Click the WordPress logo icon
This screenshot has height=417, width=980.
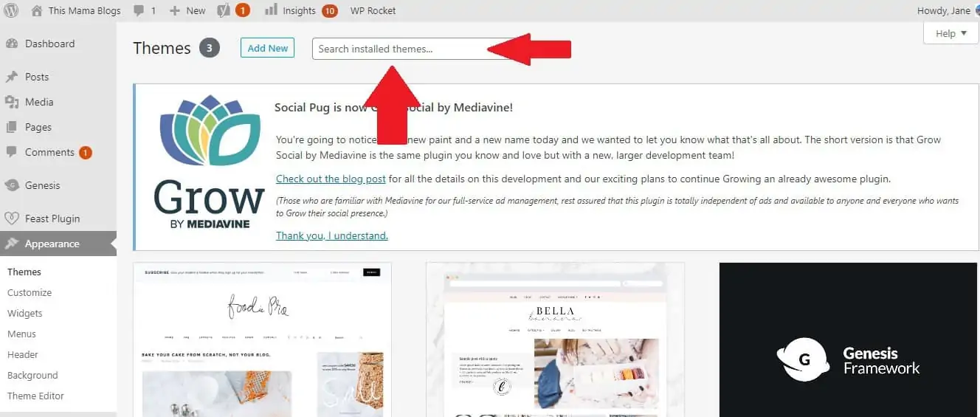11,10
